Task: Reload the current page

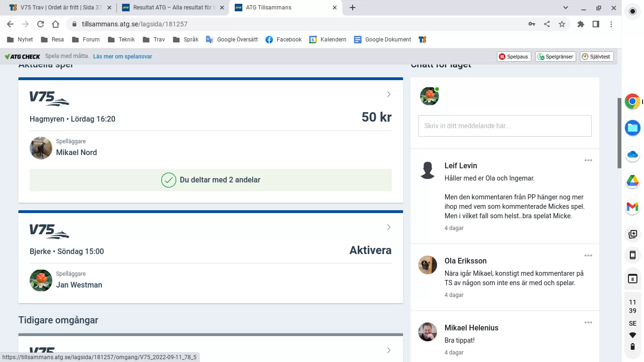Action: [41, 24]
